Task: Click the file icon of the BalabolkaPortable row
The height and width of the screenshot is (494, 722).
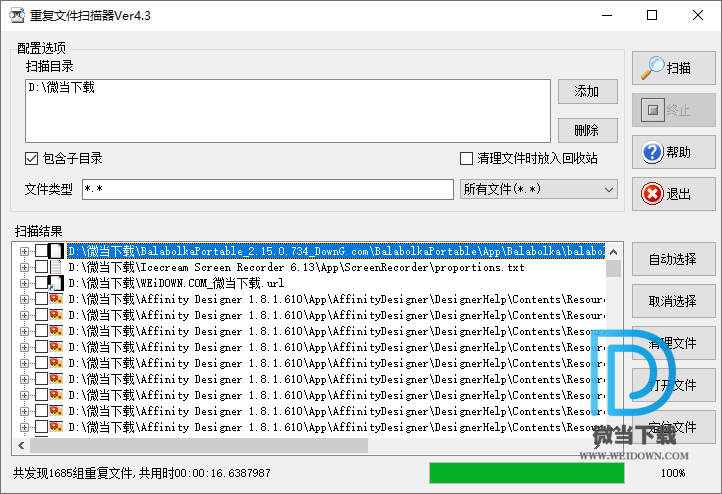Action: pyautogui.click(x=56, y=251)
